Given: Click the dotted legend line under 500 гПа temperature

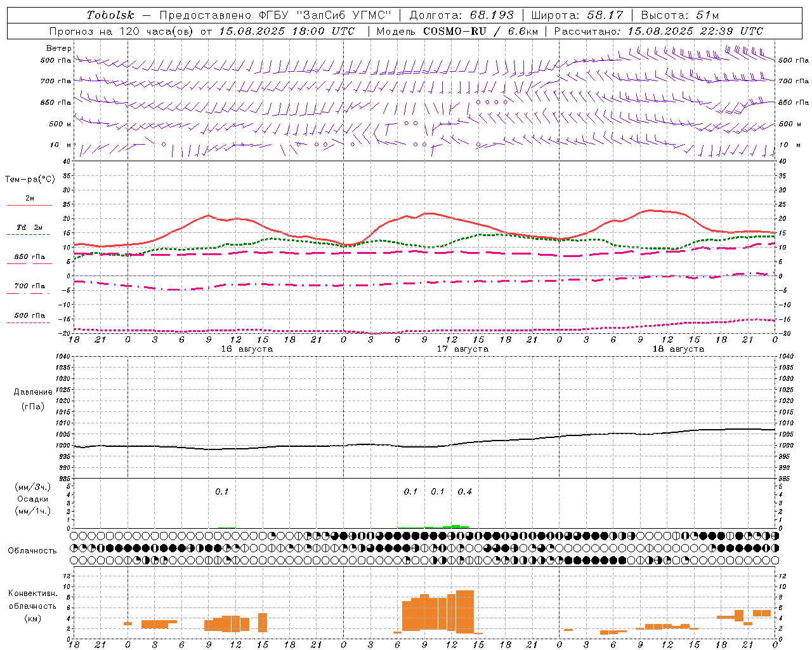Looking at the screenshot, I should [29, 322].
